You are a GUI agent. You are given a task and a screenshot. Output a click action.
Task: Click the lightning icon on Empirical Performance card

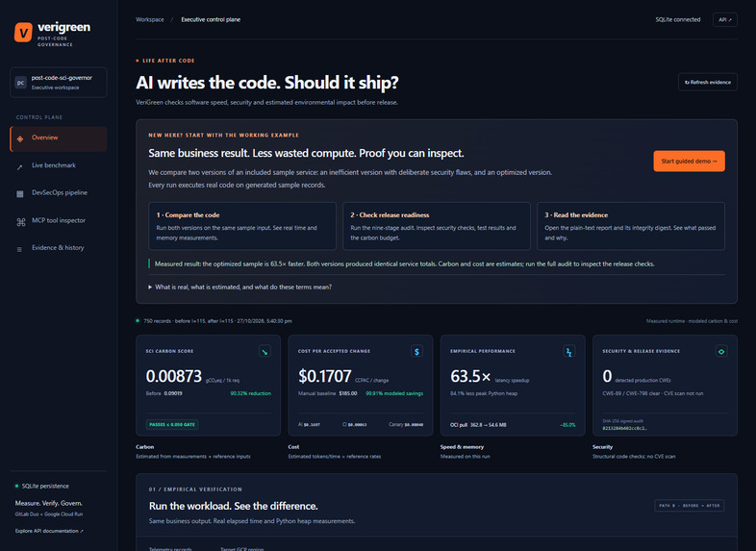(x=569, y=351)
